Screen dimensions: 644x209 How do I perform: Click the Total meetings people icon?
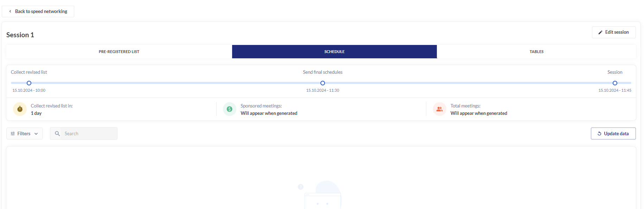coord(439,109)
